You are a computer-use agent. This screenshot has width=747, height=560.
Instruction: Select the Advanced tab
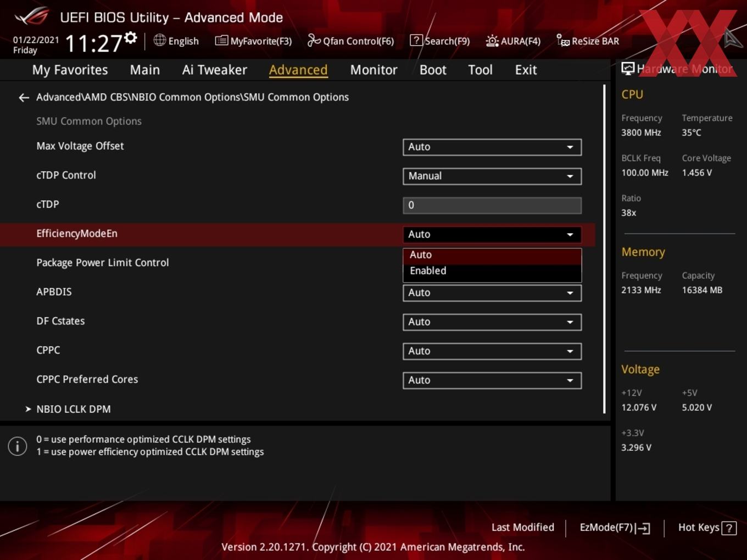(298, 70)
